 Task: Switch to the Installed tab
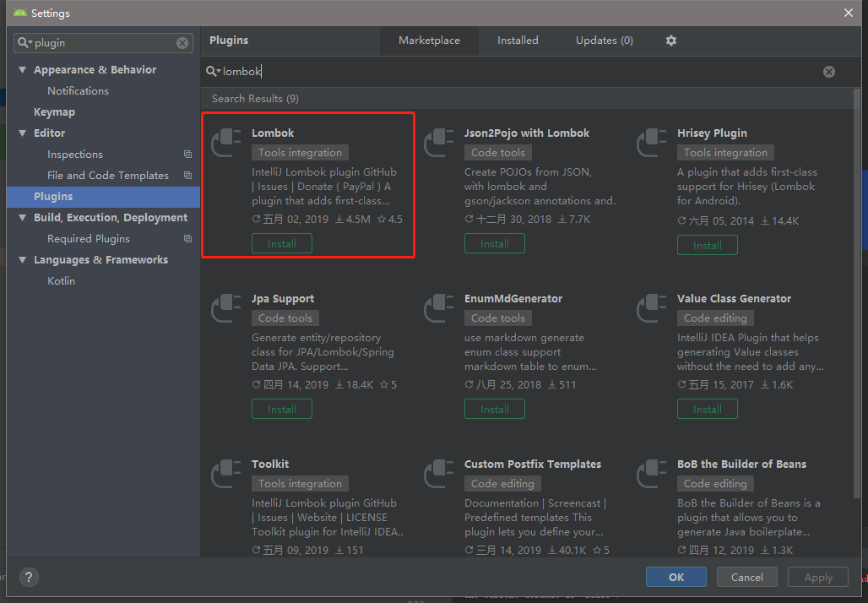click(x=518, y=40)
